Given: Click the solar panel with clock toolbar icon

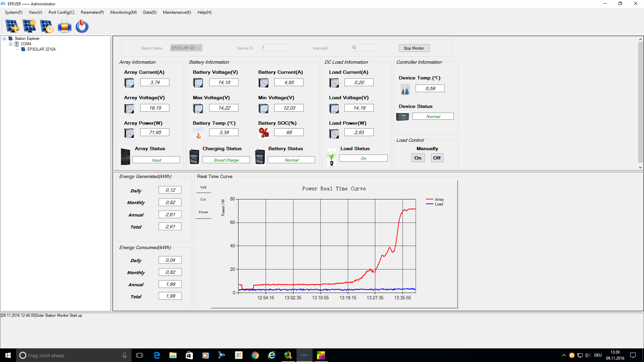Looking at the screenshot, I should [x=47, y=26].
